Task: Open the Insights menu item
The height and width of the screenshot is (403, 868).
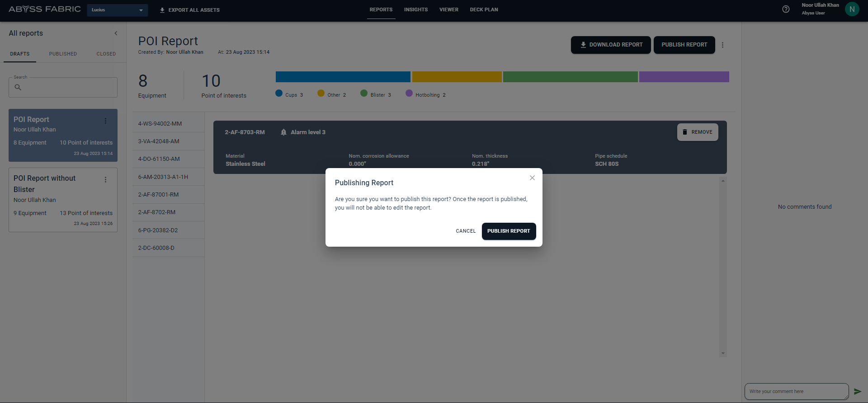Action: (x=415, y=10)
